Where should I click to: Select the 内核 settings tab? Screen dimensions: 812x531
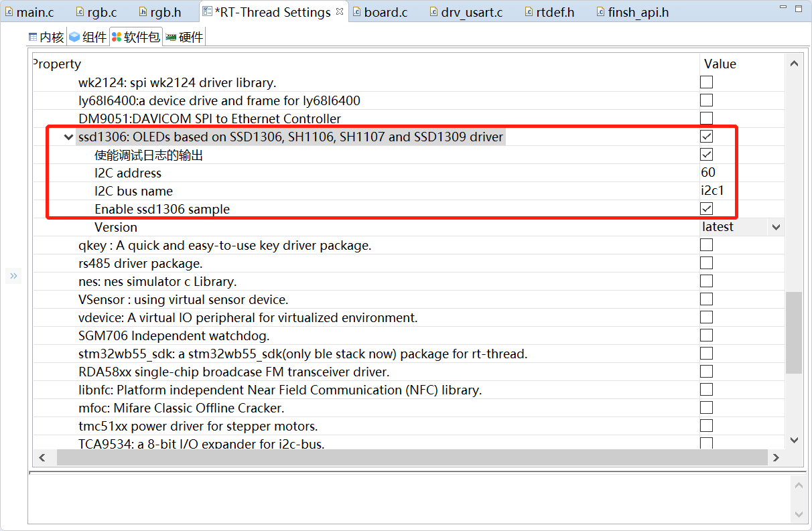tap(46, 37)
